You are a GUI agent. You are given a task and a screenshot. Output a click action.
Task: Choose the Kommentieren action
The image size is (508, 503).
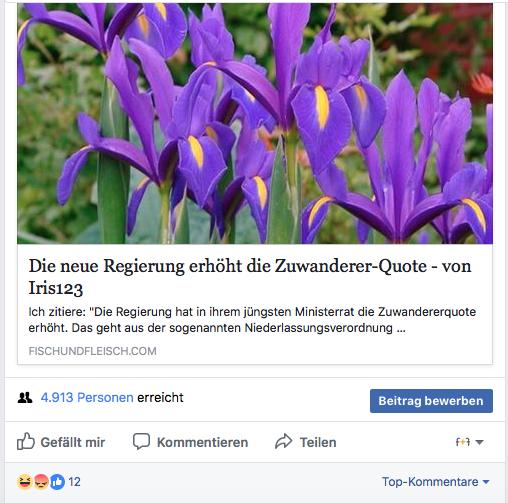(x=203, y=442)
